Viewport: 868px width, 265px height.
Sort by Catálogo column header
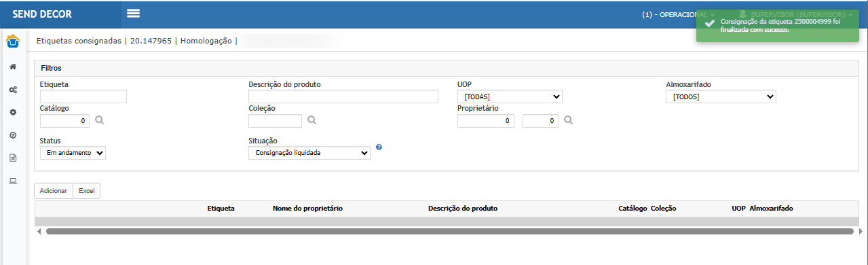[633, 208]
